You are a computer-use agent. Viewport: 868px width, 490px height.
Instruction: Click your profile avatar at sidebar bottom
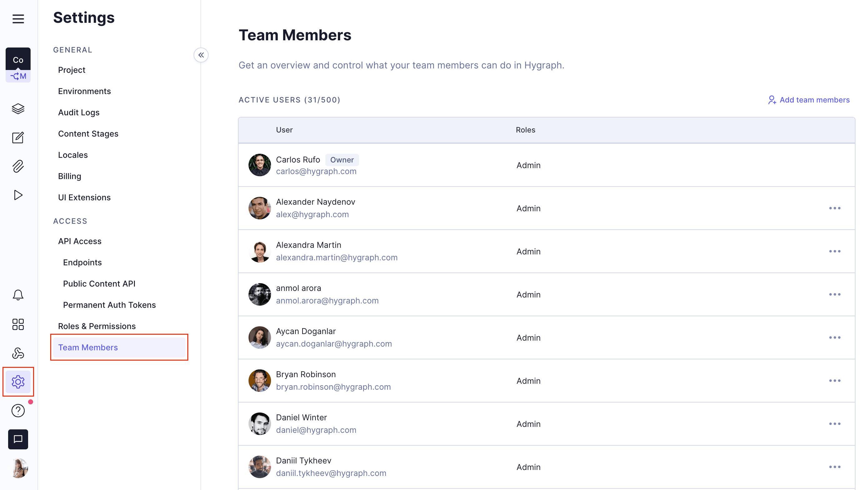(x=18, y=468)
